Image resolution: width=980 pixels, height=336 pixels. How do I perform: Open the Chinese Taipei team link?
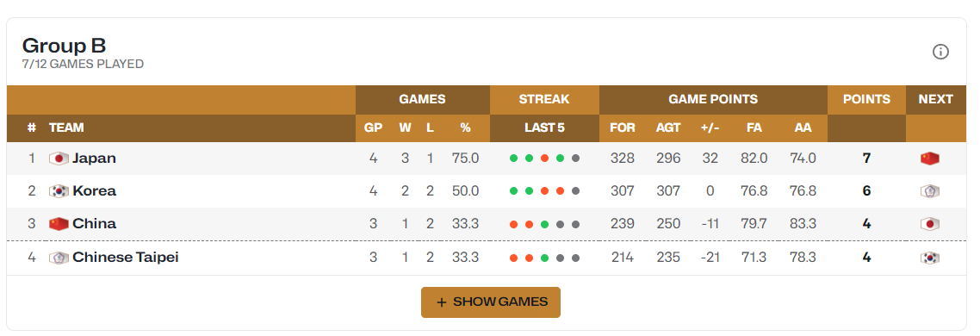126,257
